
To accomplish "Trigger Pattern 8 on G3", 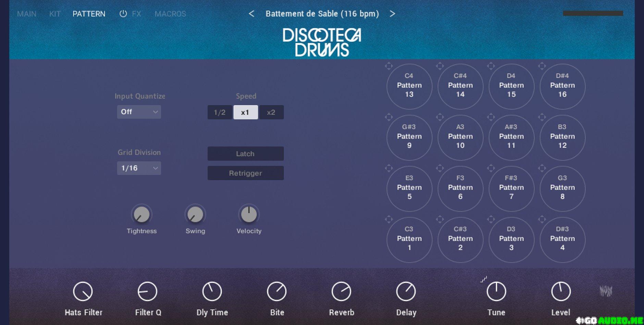I will [x=562, y=189].
